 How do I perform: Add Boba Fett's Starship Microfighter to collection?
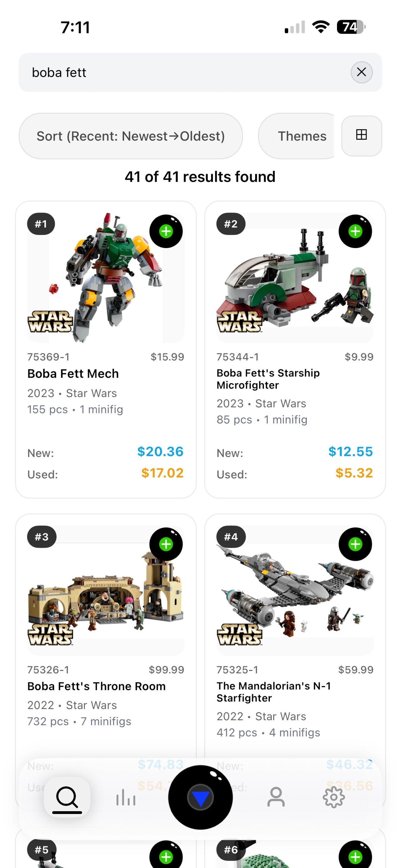pos(355,232)
